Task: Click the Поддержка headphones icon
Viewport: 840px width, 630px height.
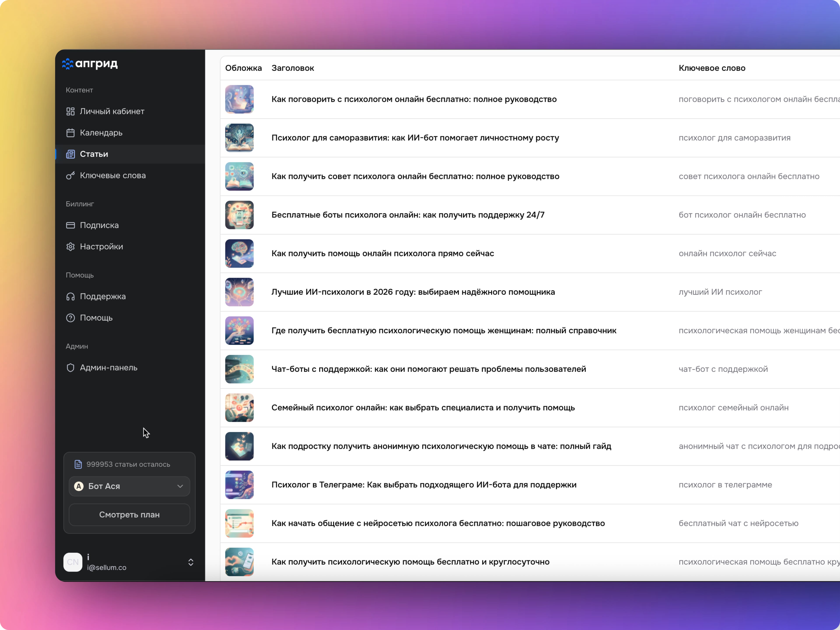Action: [x=70, y=297]
